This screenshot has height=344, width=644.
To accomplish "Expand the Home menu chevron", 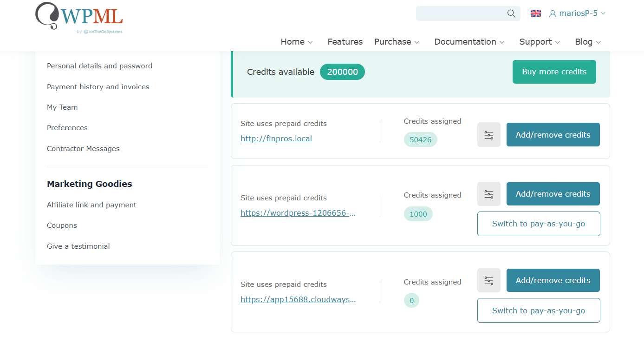I will click(x=310, y=42).
